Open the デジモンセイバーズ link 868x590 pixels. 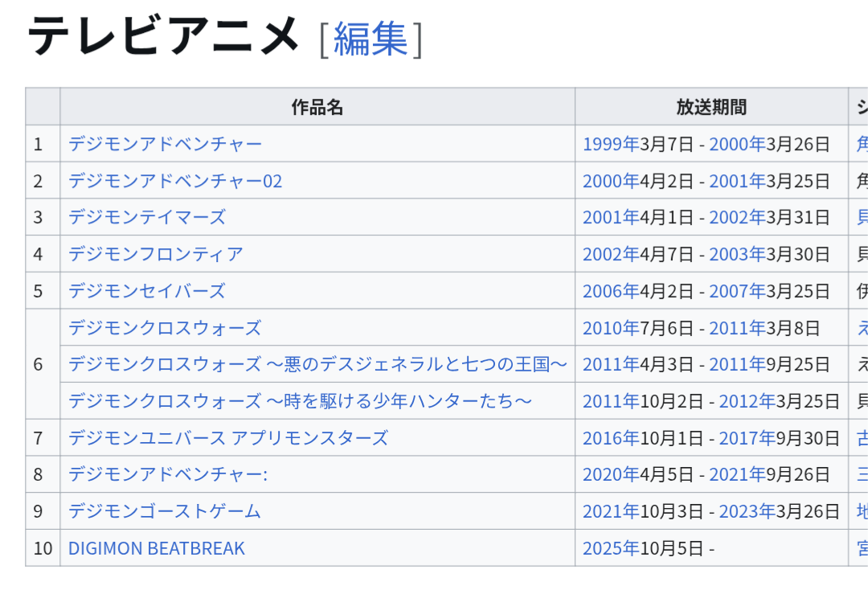point(146,291)
